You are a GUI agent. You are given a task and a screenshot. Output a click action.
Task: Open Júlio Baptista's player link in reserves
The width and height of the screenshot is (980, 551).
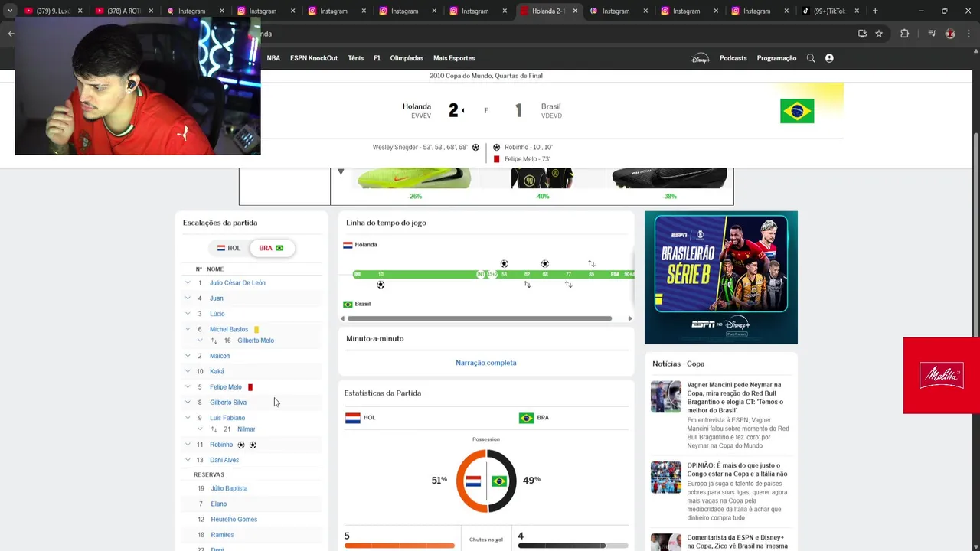coord(229,488)
